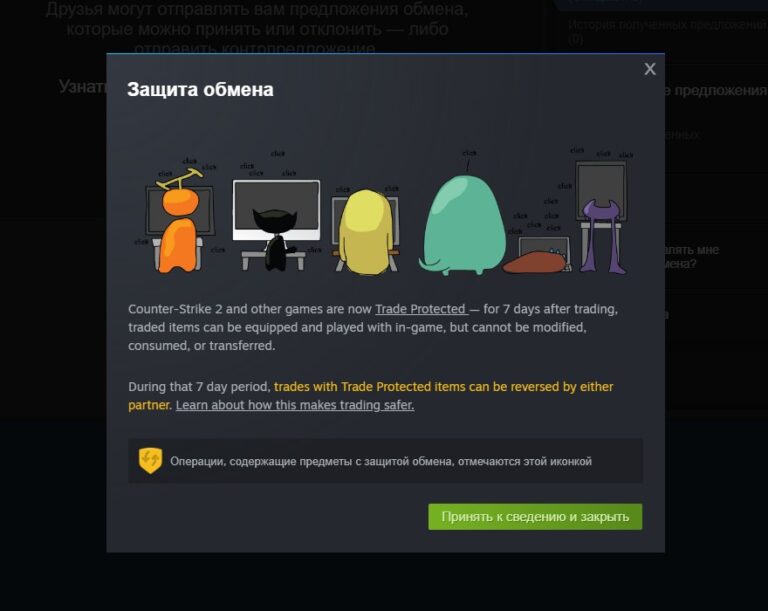
Task: Click the large green blob character
Action: (462, 226)
